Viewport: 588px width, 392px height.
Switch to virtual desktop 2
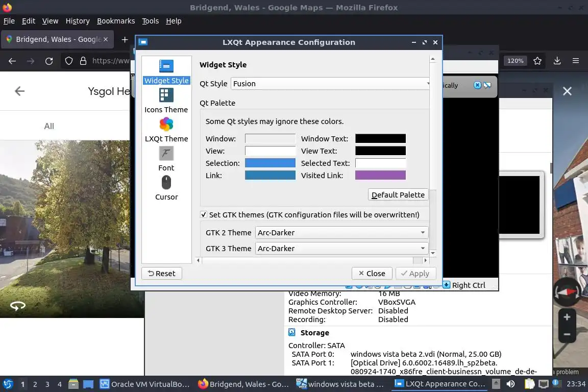[35, 384]
